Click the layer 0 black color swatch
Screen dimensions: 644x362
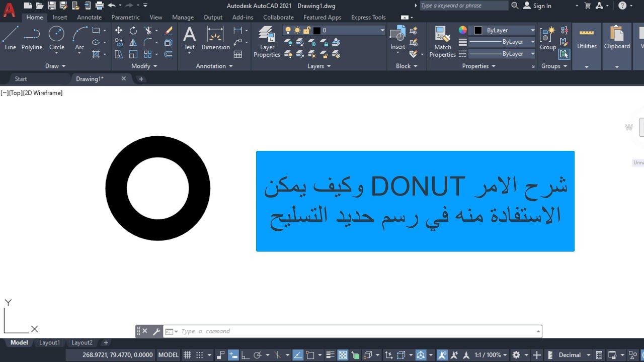[317, 30]
